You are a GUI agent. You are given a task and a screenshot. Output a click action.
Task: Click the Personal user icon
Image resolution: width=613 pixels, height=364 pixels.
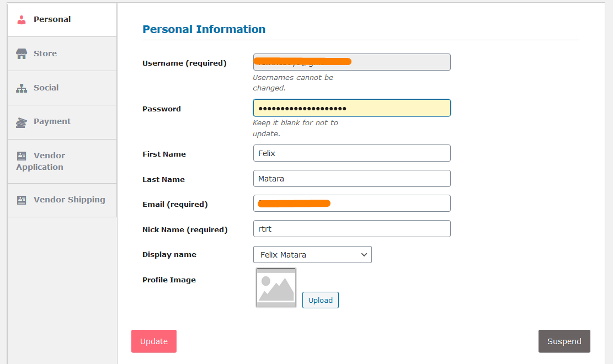point(22,20)
